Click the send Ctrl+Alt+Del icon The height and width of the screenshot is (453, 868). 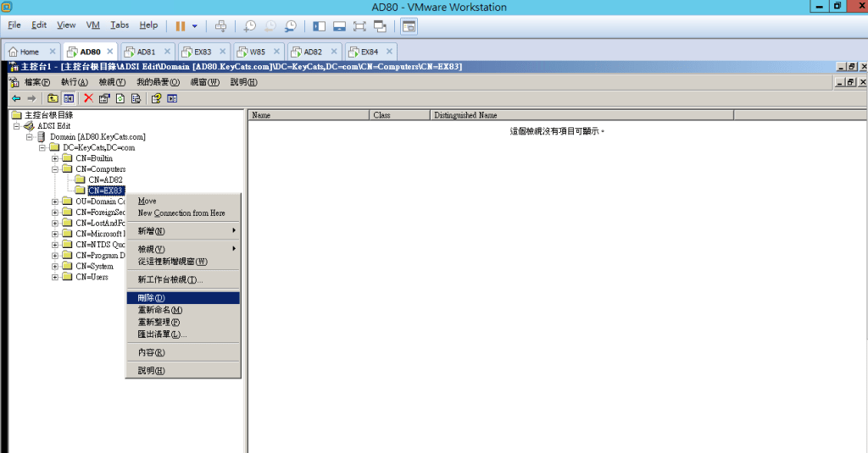tap(220, 26)
